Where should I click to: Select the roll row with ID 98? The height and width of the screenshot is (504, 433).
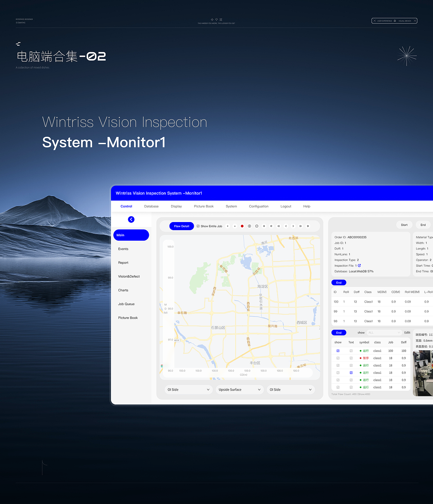[x=382, y=321]
